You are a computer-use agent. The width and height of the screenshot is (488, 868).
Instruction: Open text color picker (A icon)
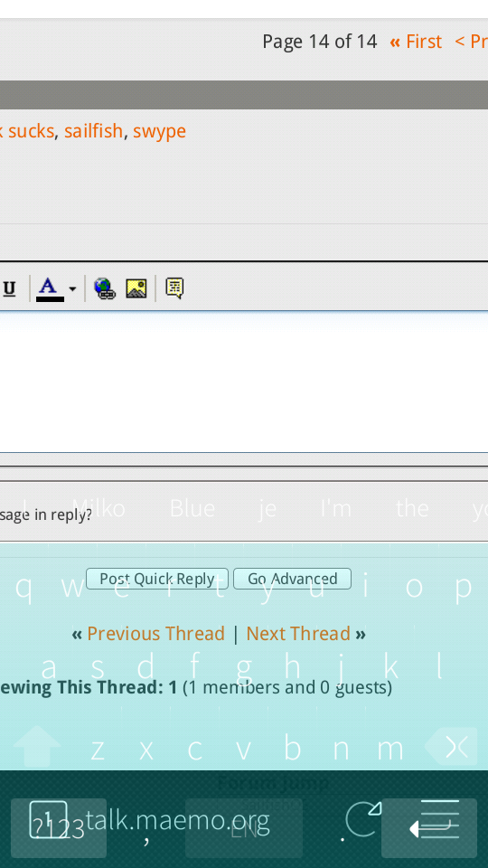(49, 288)
